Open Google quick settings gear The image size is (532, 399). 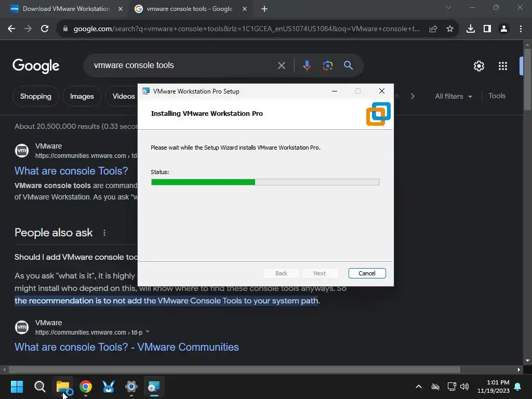tap(478, 66)
